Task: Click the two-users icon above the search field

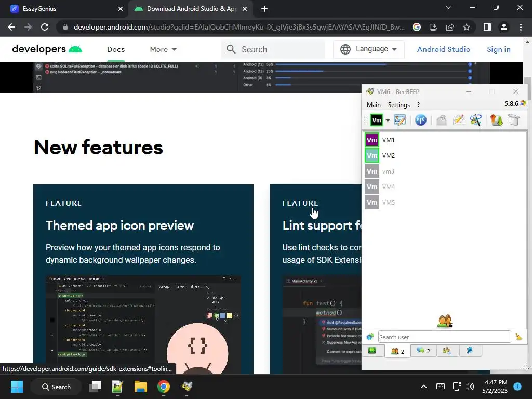Action: point(445,321)
